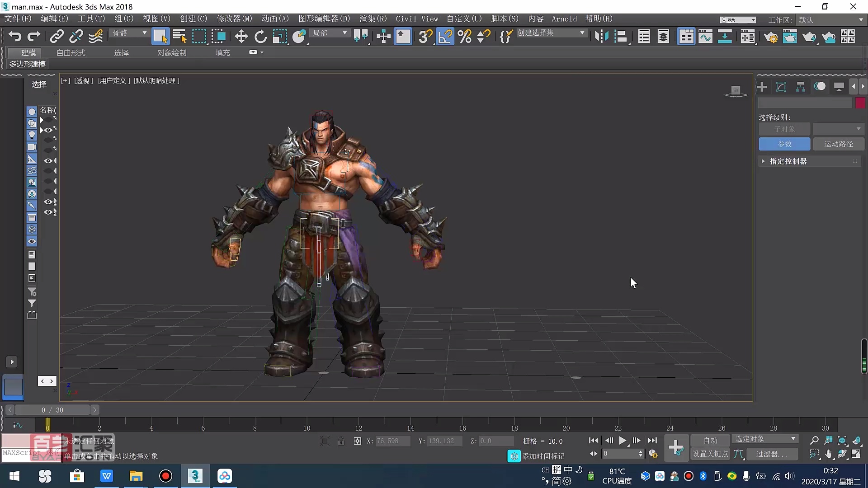Toggle angle snap on the toolbar
Screen dimensions: 868x488
click(445, 37)
